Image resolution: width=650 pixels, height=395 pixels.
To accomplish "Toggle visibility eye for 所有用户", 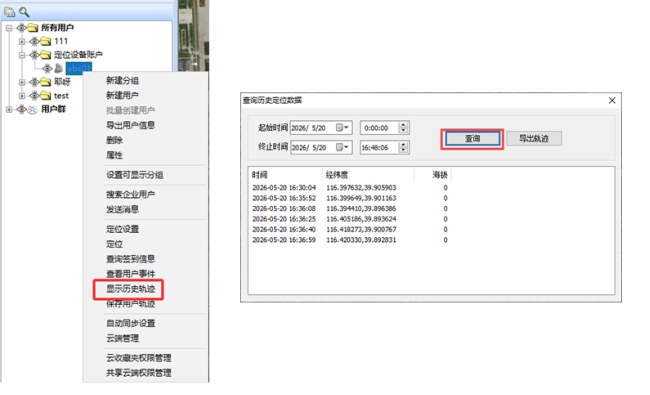I will [22, 28].
